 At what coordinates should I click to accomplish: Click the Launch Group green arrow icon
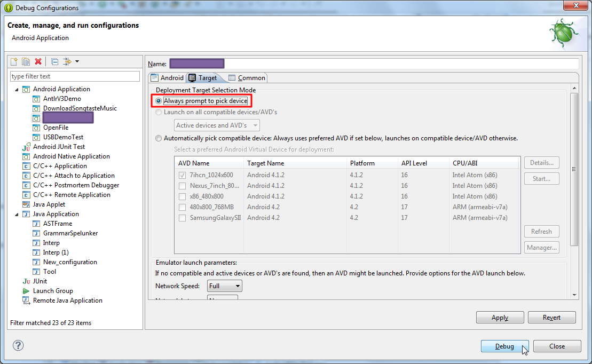tap(26, 291)
